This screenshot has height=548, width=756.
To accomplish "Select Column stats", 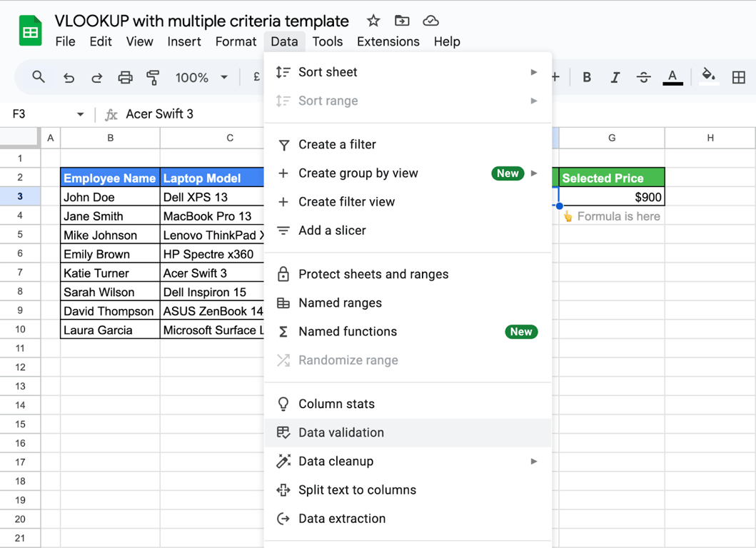I will (x=408, y=404).
